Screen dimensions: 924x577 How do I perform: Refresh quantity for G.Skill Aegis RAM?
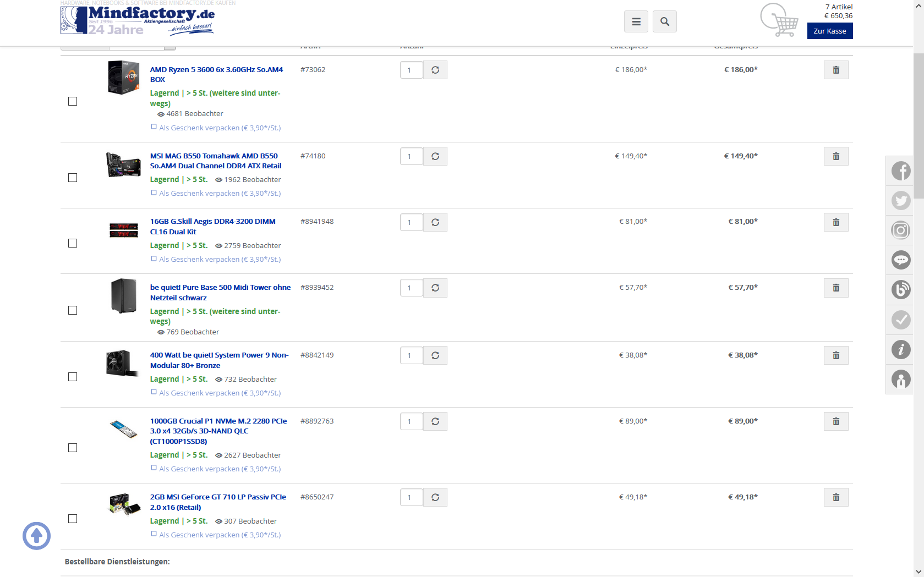[435, 222]
